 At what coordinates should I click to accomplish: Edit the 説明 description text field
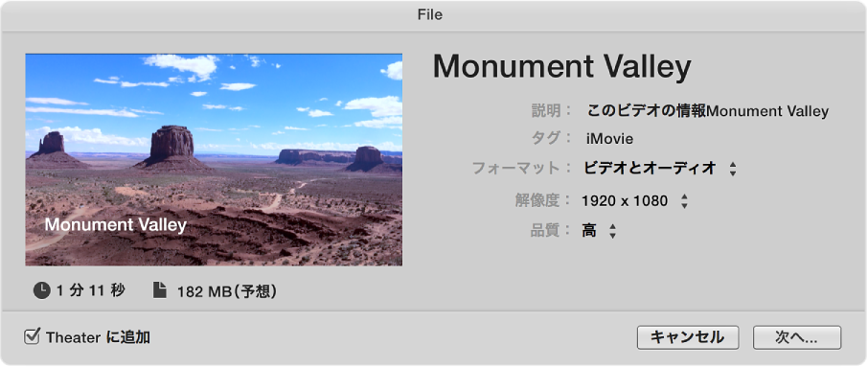[707, 110]
